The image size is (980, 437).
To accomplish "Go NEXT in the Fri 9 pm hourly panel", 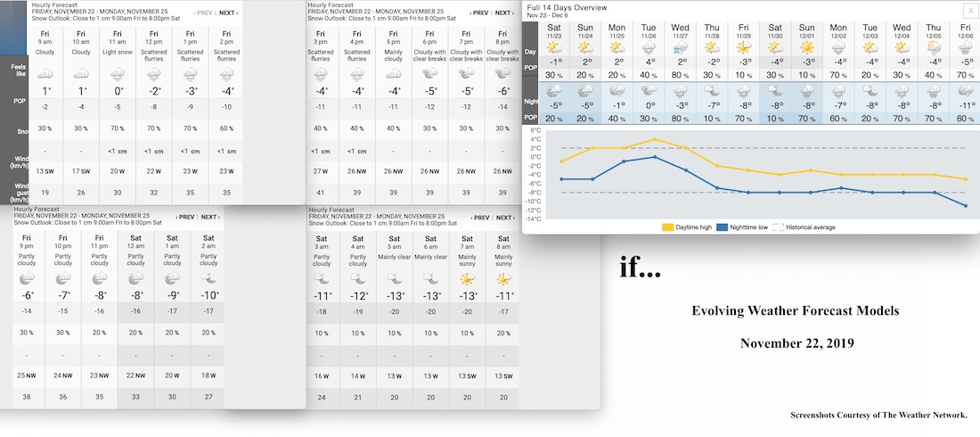I will [x=210, y=218].
